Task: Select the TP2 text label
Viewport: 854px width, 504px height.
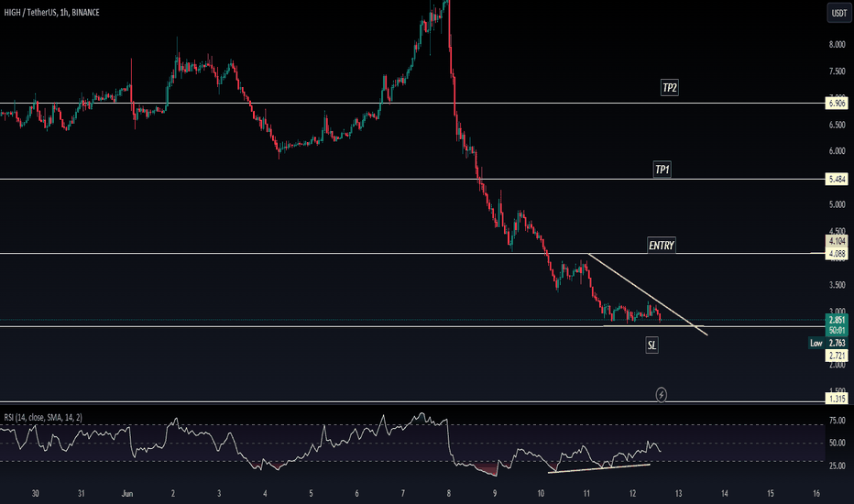Action: (x=670, y=88)
